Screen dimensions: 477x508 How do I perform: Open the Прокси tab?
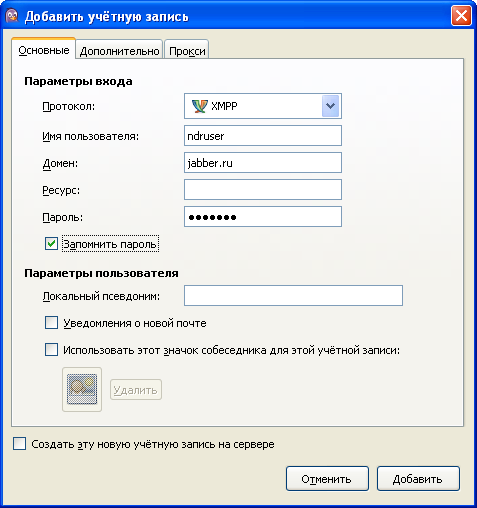(187, 50)
